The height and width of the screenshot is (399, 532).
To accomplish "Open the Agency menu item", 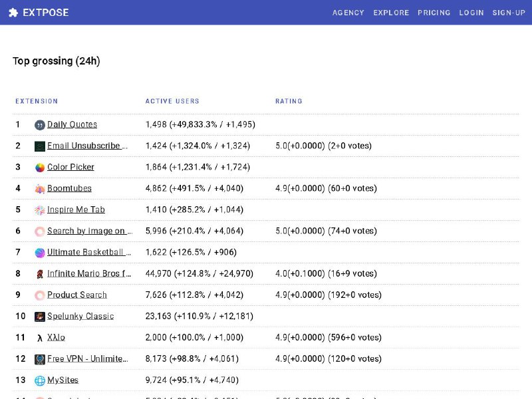I will (x=348, y=13).
